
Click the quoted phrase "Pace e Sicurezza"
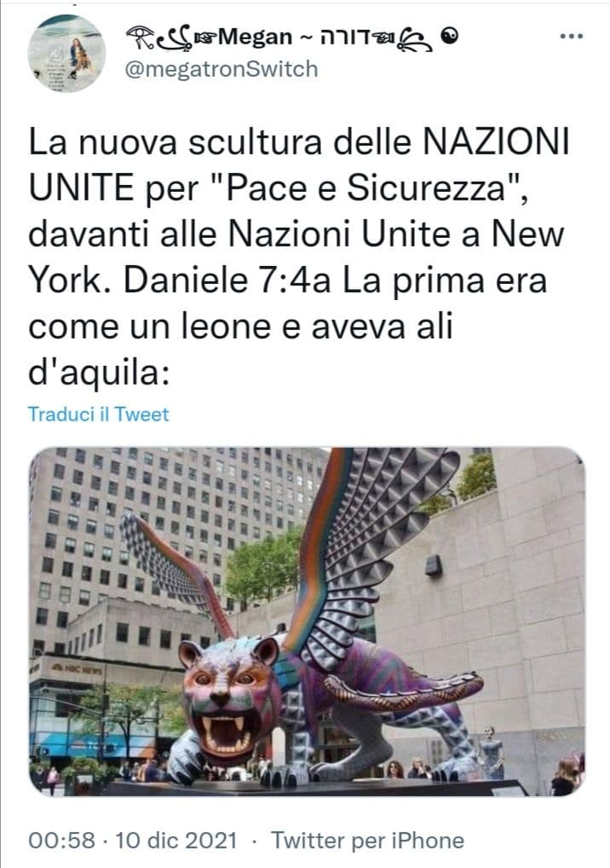(367, 188)
